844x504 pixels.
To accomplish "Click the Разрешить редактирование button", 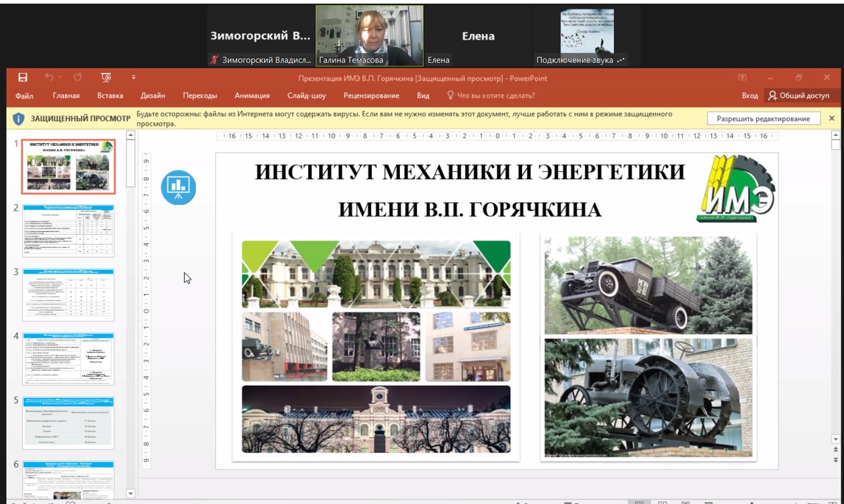I will pyautogui.click(x=763, y=119).
